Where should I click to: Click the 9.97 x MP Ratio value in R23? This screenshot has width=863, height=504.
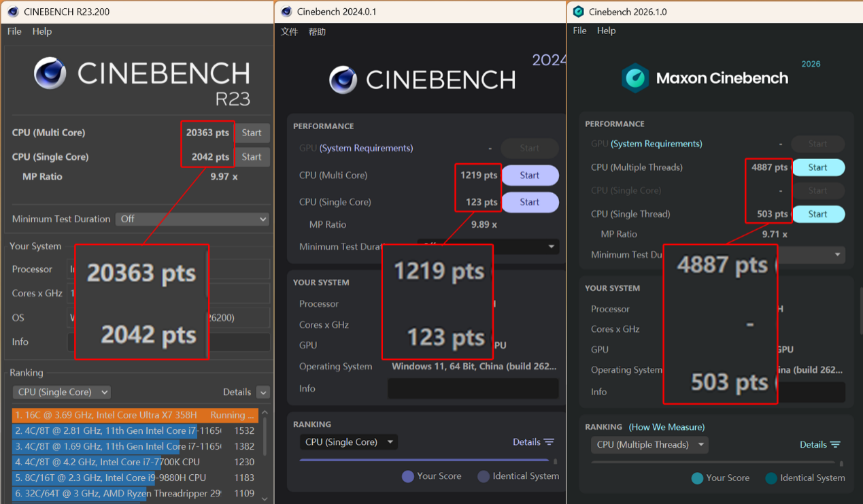click(224, 177)
